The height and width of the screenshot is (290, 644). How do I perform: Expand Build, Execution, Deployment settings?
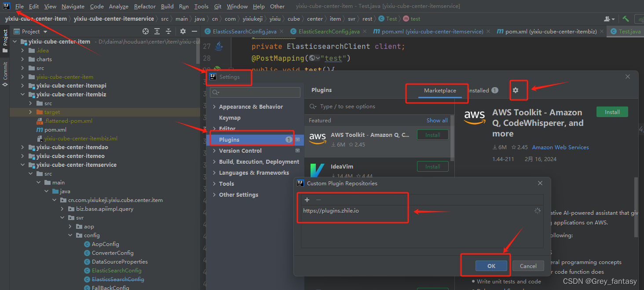[214, 162]
